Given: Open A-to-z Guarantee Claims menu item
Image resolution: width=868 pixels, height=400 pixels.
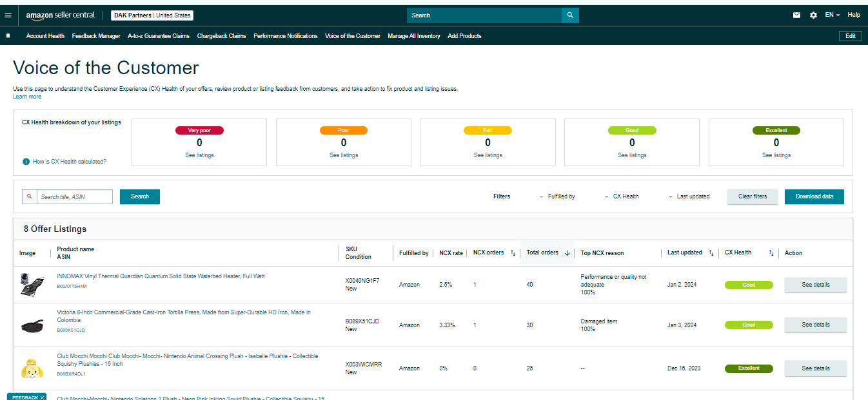Looking at the screenshot, I should (x=159, y=36).
